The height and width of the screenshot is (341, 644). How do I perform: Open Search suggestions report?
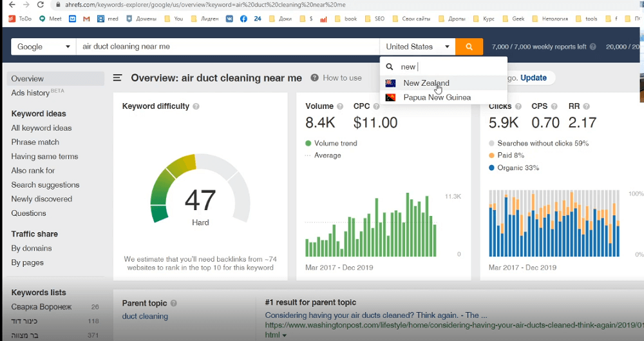coord(45,185)
